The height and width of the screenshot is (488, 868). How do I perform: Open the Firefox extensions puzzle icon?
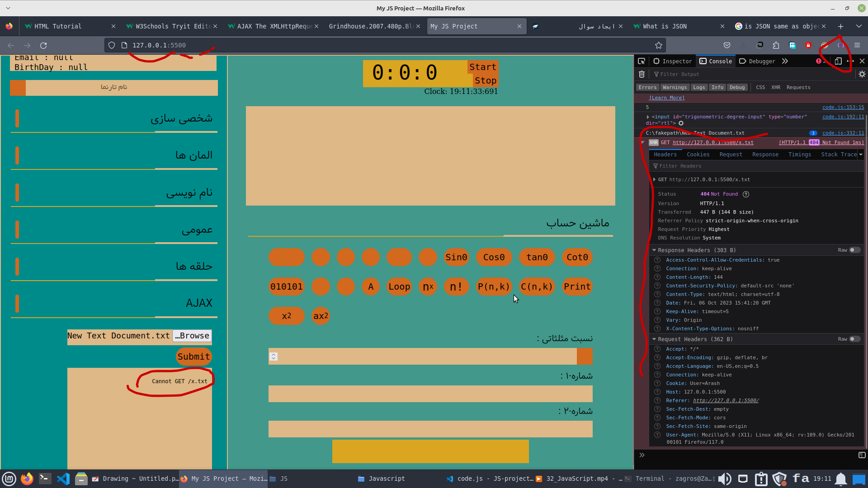click(x=776, y=45)
